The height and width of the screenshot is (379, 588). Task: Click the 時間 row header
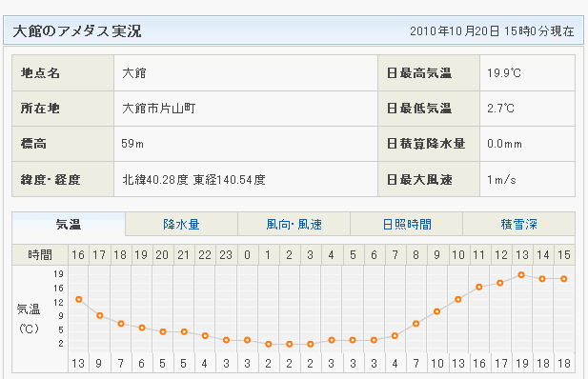(x=40, y=255)
